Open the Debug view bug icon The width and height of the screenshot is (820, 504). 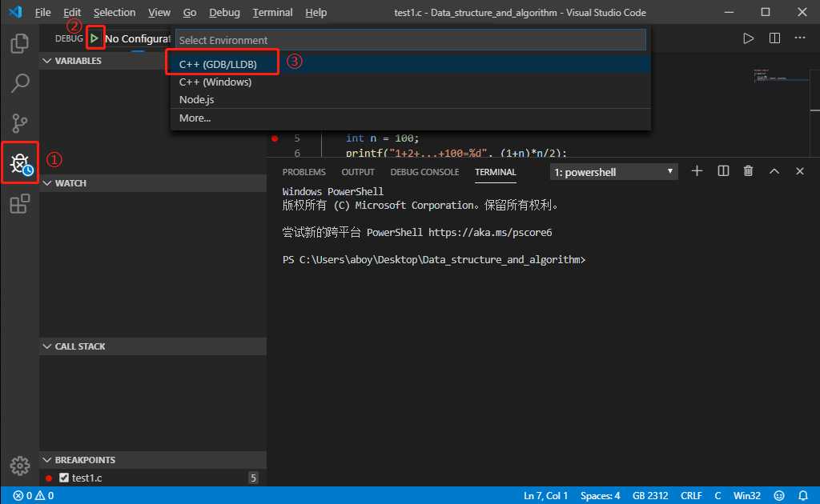[x=20, y=163]
